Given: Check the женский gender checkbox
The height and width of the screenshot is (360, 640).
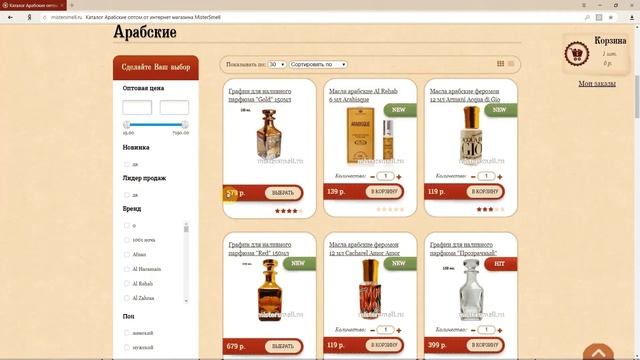Looking at the screenshot, I should pyautogui.click(x=127, y=333).
